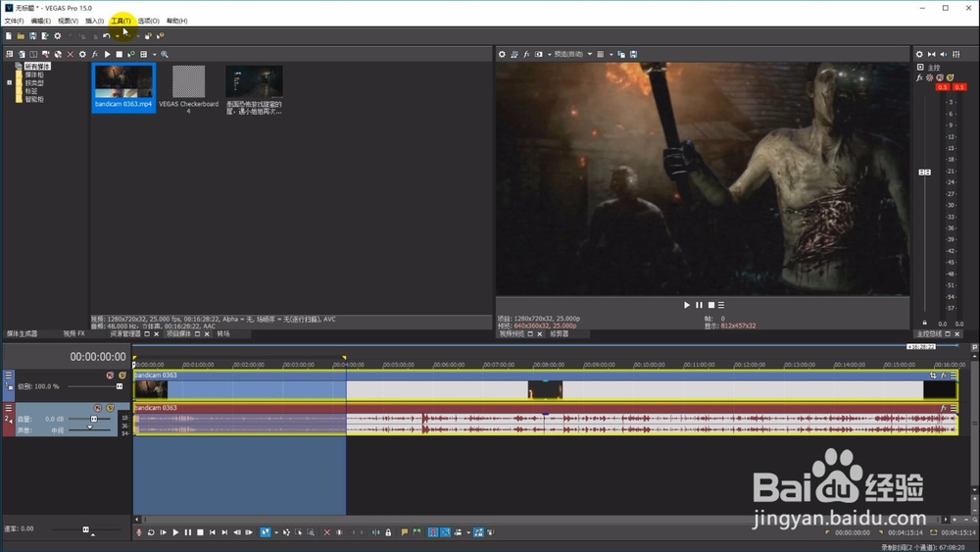Image resolution: width=980 pixels, height=552 pixels.
Task: Play the video in preview window
Action: click(687, 305)
